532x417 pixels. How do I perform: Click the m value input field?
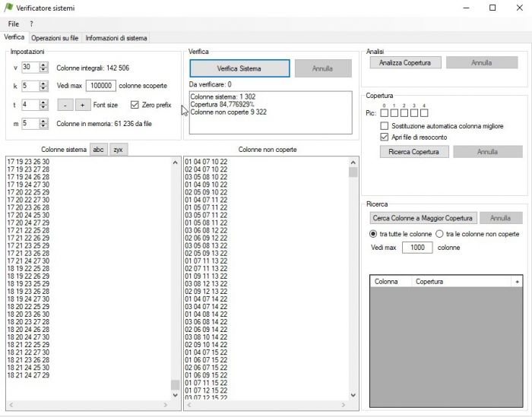30,123
